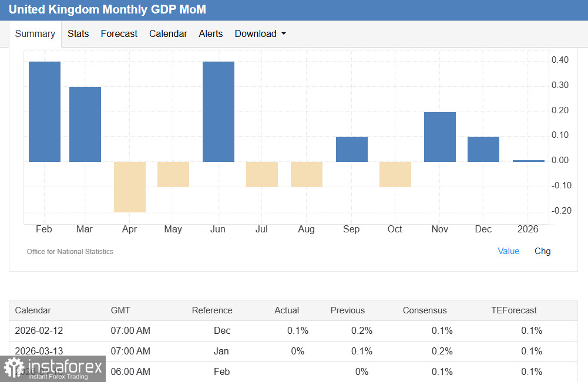The height and width of the screenshot is (382, 588).
Task: Click the March bar in chart
Action: click(x=85, y=124)
